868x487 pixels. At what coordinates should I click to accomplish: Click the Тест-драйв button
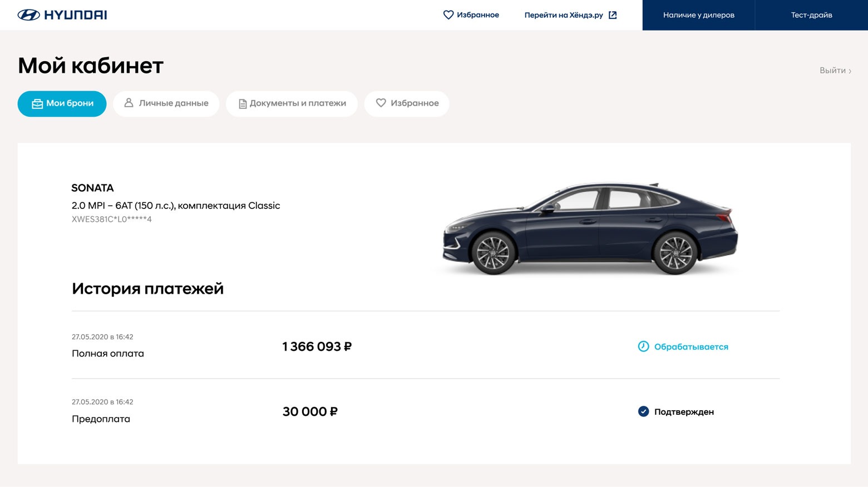coord(811,15)
